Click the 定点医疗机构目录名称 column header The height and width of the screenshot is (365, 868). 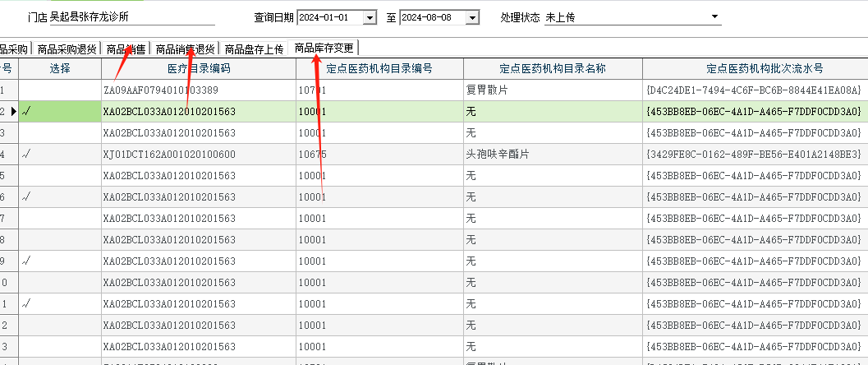coord(553,69)
